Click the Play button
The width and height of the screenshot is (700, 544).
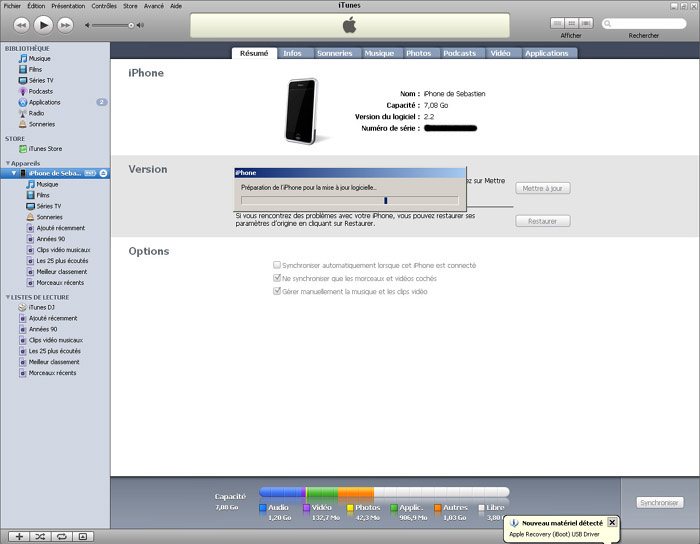pos(43,25)
